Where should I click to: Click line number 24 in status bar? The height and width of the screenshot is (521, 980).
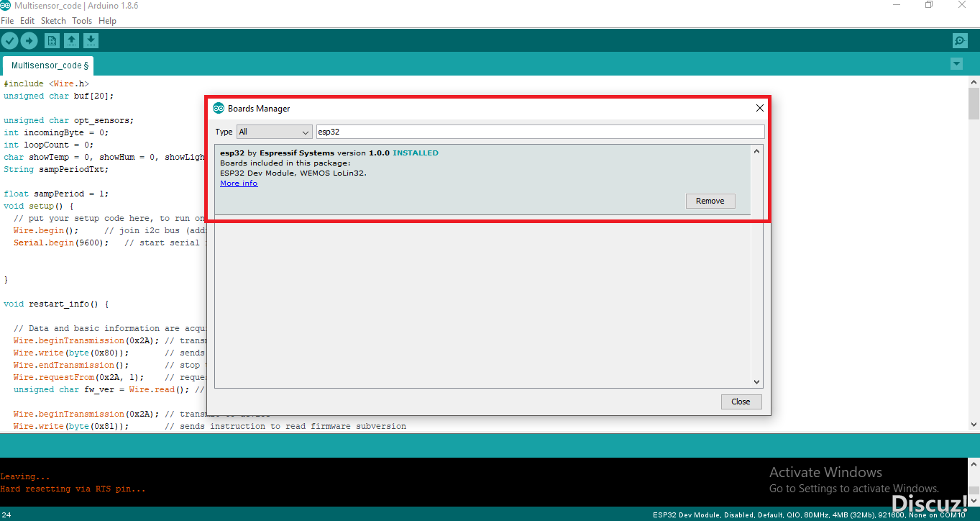click(6, 515)
